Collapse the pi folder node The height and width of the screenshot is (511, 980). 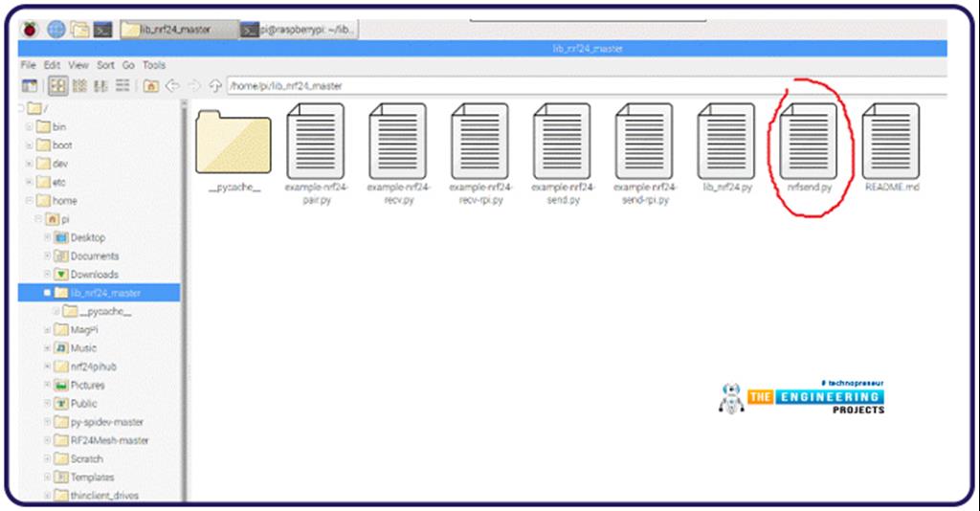(38, 219)
